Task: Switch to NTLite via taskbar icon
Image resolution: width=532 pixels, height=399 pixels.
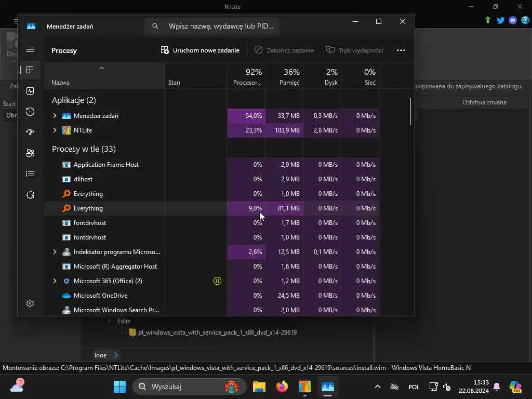Action: click(x=304, y=387)
